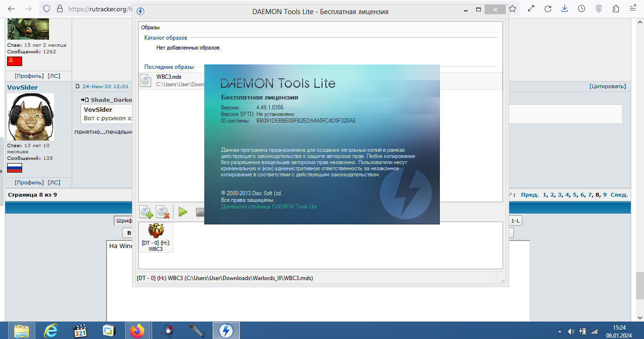Click the Firefox tracking protection shield icon
The width and height of the screenshot is (644, 339).
tap(46, 8)
